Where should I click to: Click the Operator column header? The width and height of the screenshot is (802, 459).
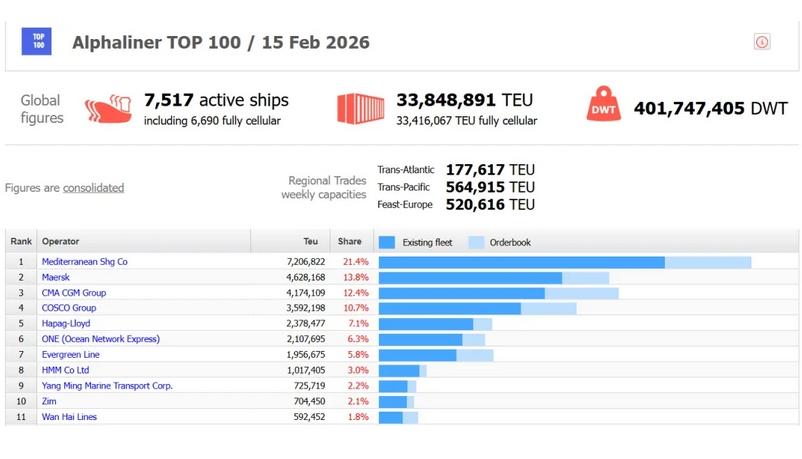pyautogui.click(x=60, y=242)
